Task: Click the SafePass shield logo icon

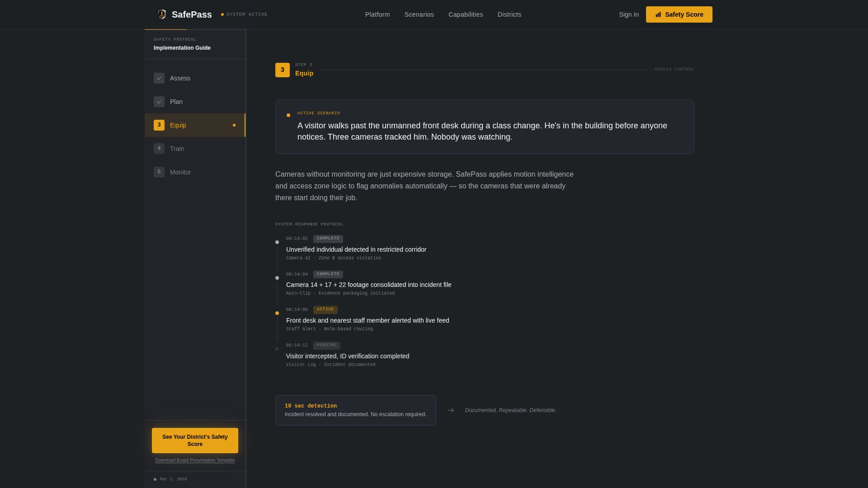Action: [x=162, y=14]
